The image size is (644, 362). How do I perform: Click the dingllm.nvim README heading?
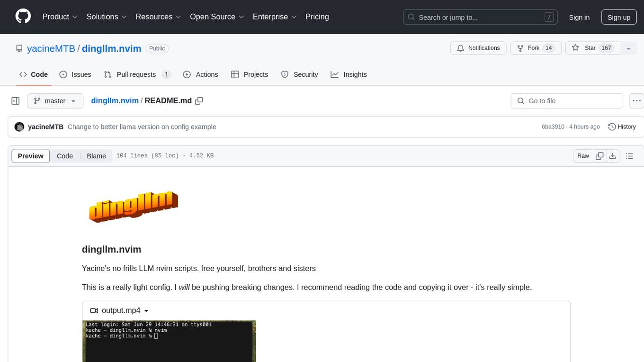click(x=112, y=249)
